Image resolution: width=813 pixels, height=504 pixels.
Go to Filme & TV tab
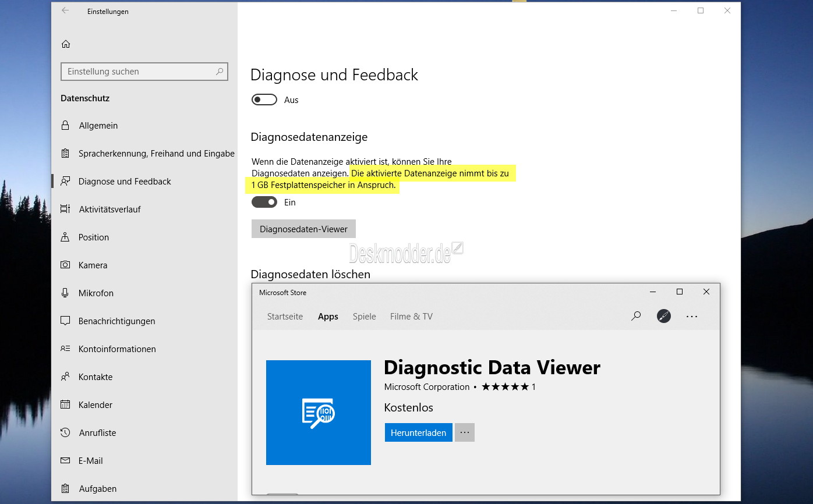tap(411, 317)
